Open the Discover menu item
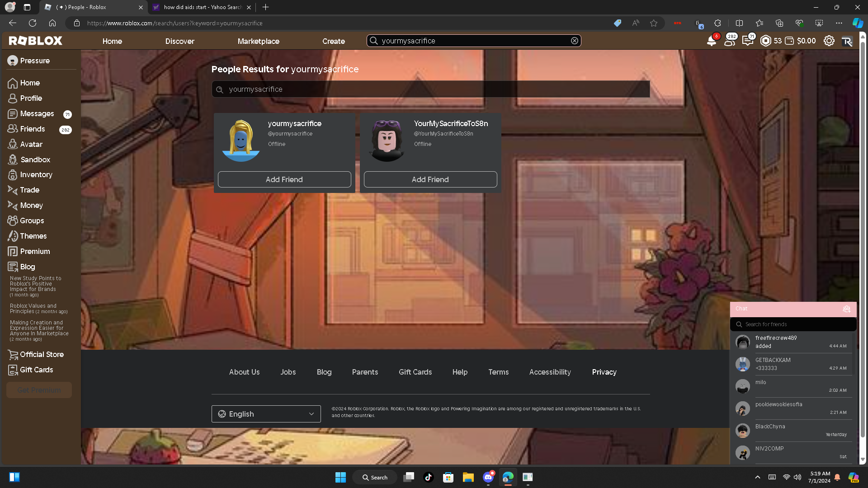This screenshot has height=488, width=868. coord(180,41)
